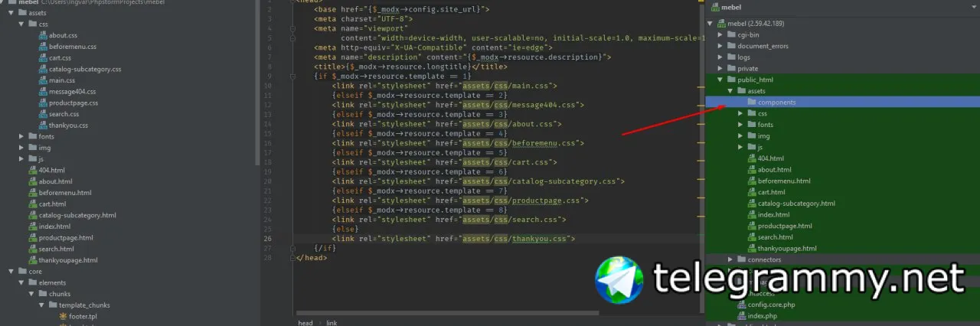Click the 404.html file icon in project tree
The image size is (980, 326).
33,170
